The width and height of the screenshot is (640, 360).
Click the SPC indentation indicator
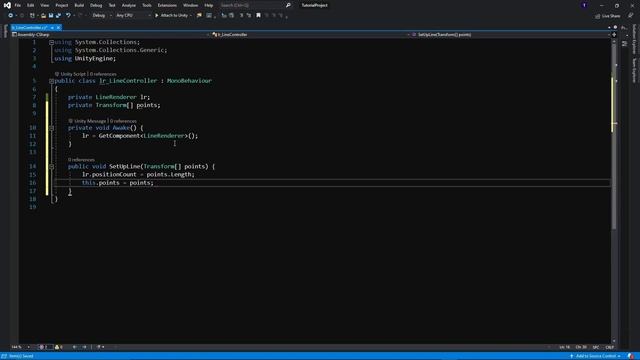[596, 347]
